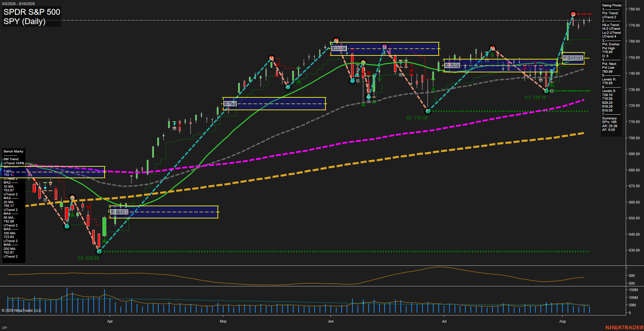Click the 702.97 moving average value
Viewport: 644px width, 331px height.
pos(9,253)
